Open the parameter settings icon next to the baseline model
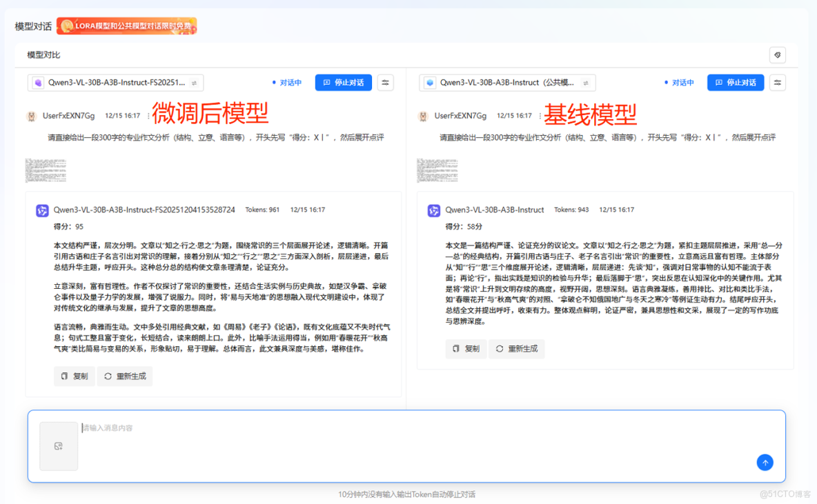This screenshot has height=504, width=817. [777, 82]
